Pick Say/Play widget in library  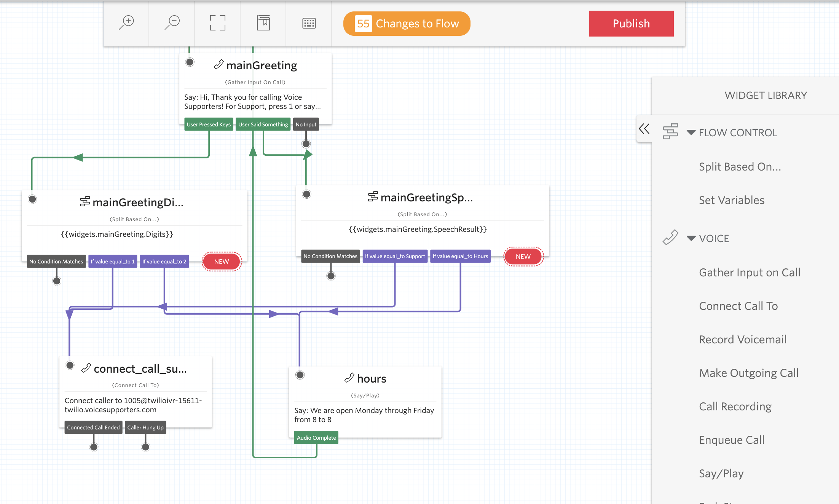click(721, 474)
